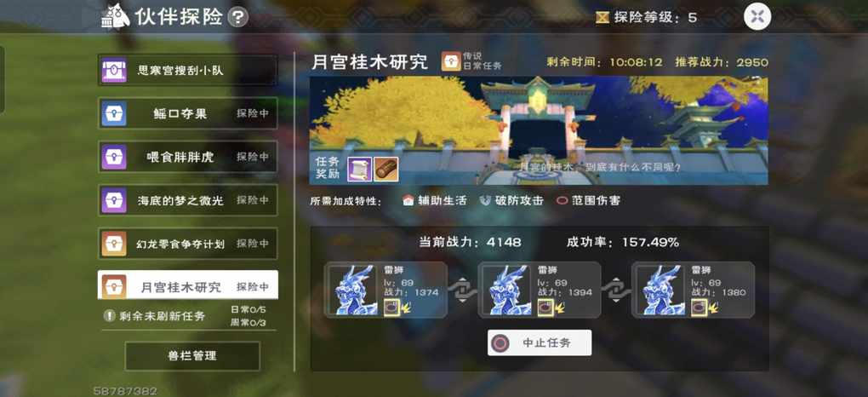The image size is (868, 397).
Task: Click the 中止任务 abort button
Action: pos(540,342)
